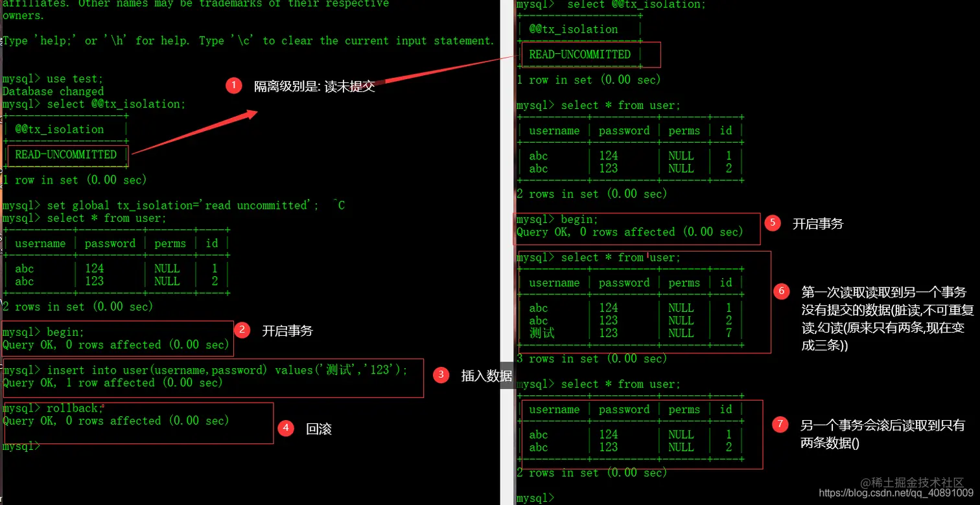This screenshot has width=980, height=505.
Task: Click the final mysql> prompt in left terminal
Action: pos(21,446)
